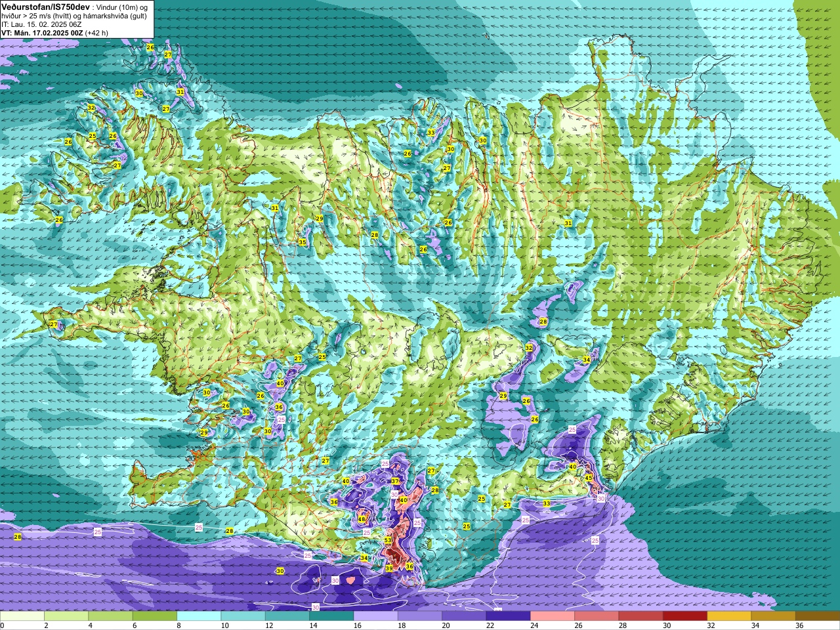This screenshot has height=630, width=840.
Task: Pick the violet 20–22 legend swatch
Action: tap(464, 616)
